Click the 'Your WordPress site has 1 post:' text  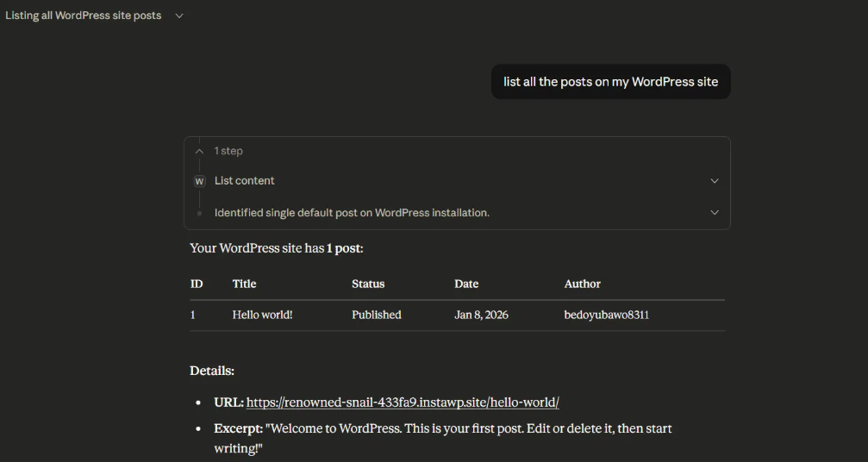[276, 248]
